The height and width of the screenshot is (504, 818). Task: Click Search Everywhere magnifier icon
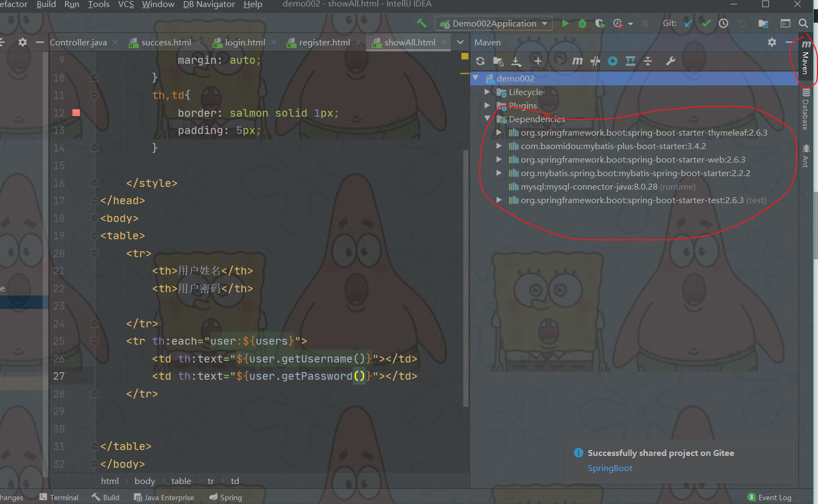[x=803, y=23]
